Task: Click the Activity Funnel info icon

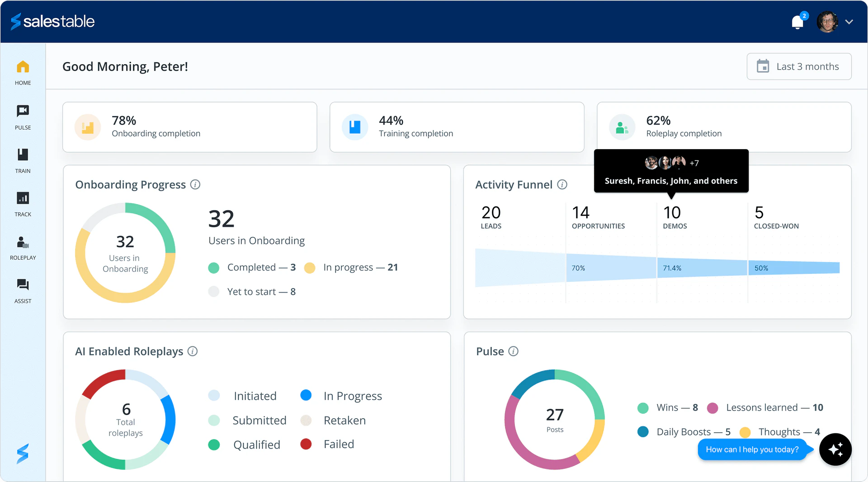Action: point(562,184)
